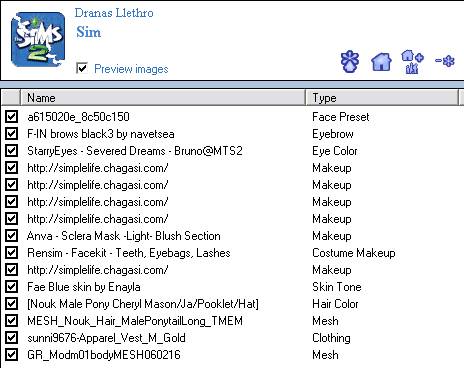Uncheck the GR_Modm01bodyMESH060216 checkbox
Image resolution: width=464 pixels, height=368 pixels.
(x=11, y=355)
